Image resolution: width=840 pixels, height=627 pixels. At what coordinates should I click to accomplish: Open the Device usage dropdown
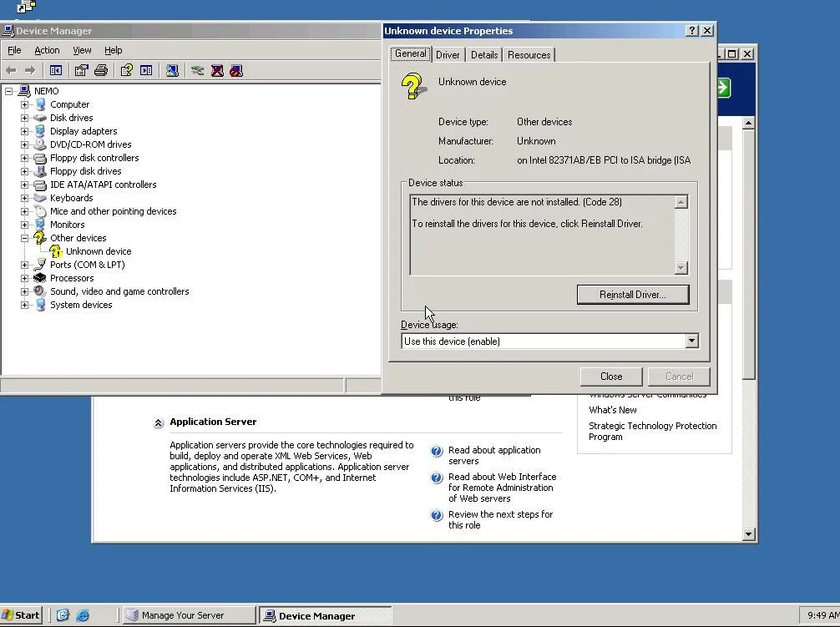691,341
